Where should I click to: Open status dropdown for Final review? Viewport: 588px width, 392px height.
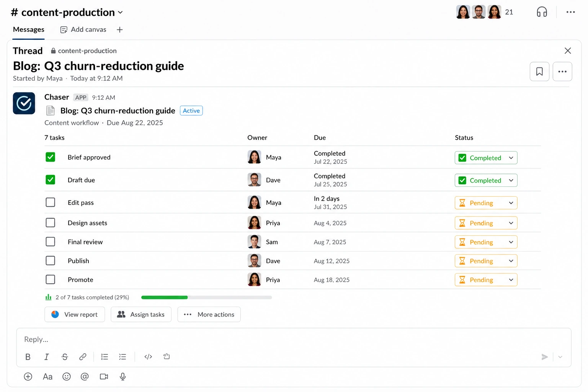pyautogui.click(x=486, y=242)
